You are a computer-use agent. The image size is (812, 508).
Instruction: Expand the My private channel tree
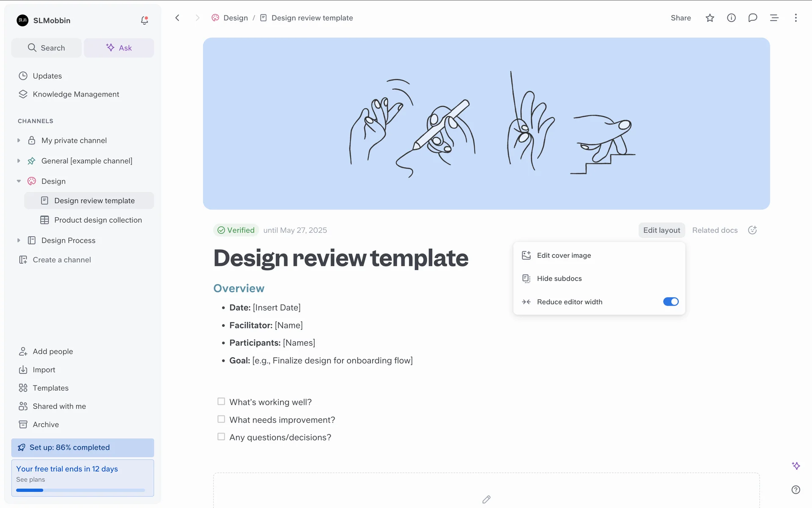(19, 141)
